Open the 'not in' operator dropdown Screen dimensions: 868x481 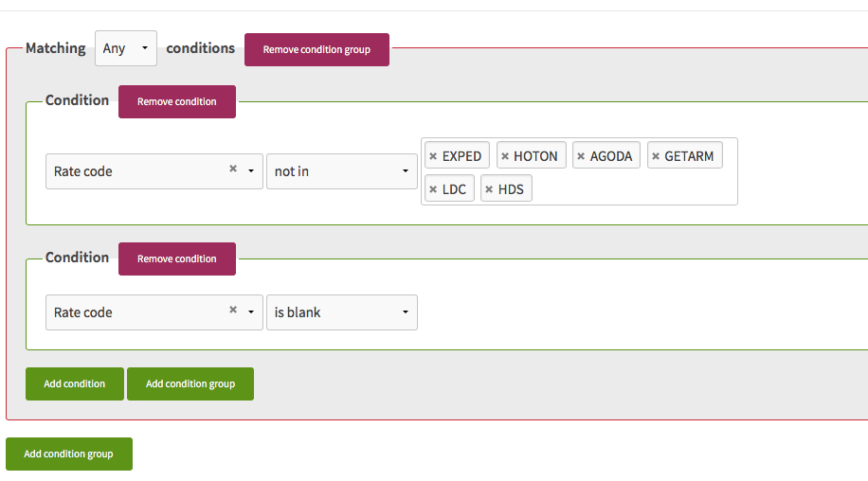(341, 171)
